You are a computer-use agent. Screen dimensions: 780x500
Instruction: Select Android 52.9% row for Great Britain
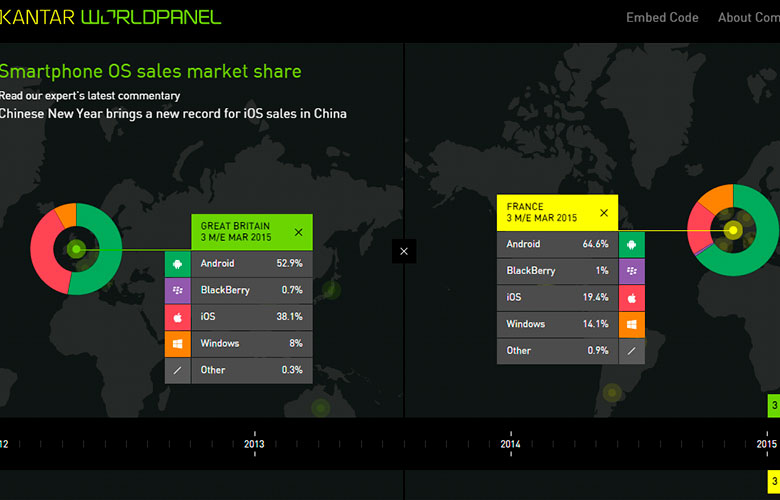[252, 264]
